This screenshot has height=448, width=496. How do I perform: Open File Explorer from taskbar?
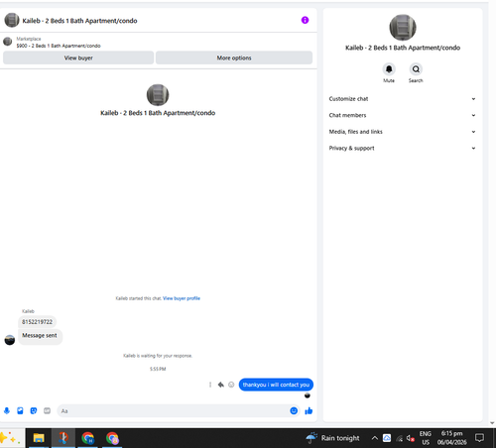tap(39, 438)
